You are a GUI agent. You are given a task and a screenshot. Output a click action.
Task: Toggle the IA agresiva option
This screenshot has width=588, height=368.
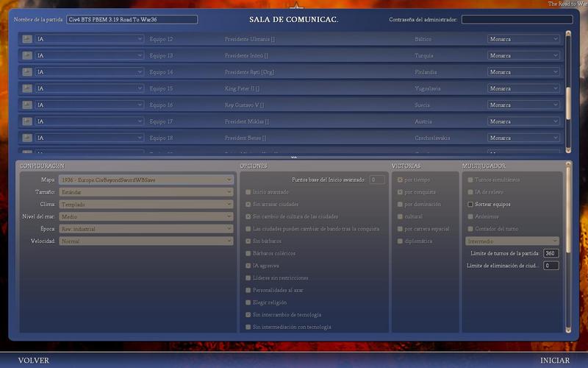pos(248,266)
